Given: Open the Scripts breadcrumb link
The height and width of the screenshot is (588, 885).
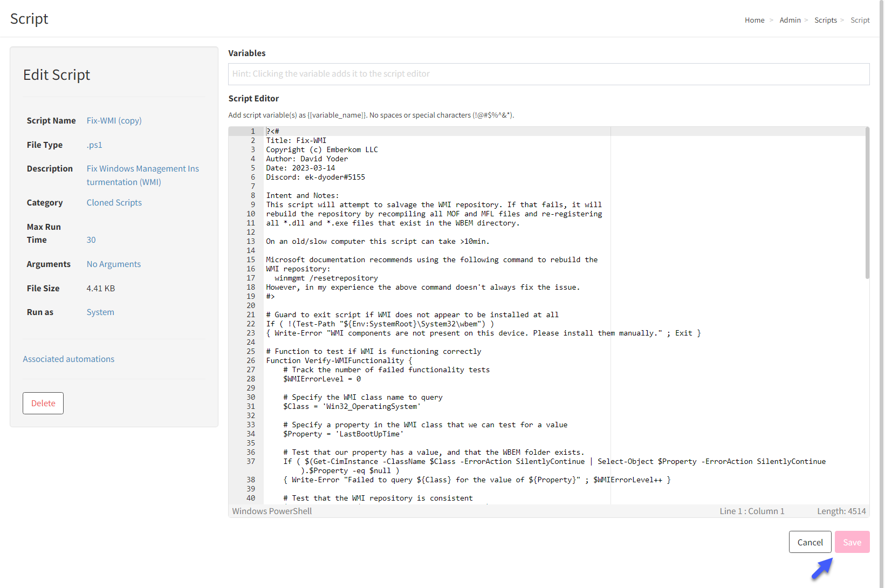Looking at the screenshot, I should (x=826, y=20).
